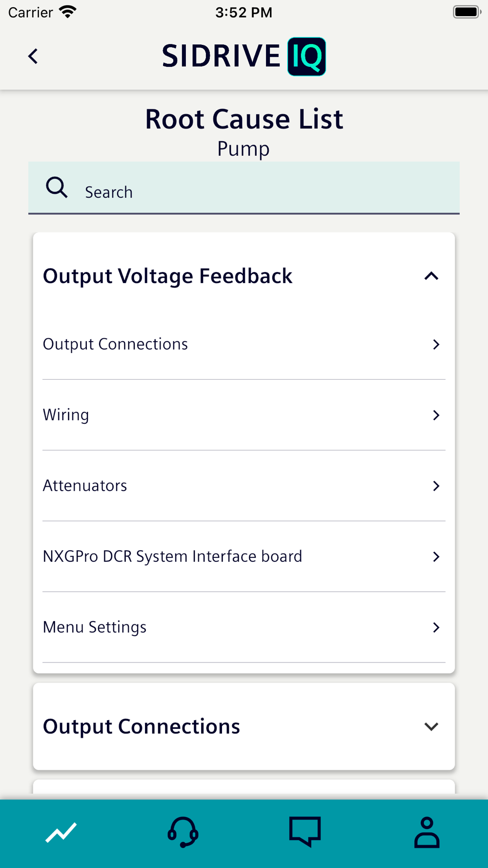Tap the Menu Settings arrow chevron

[x=436, y=627]
